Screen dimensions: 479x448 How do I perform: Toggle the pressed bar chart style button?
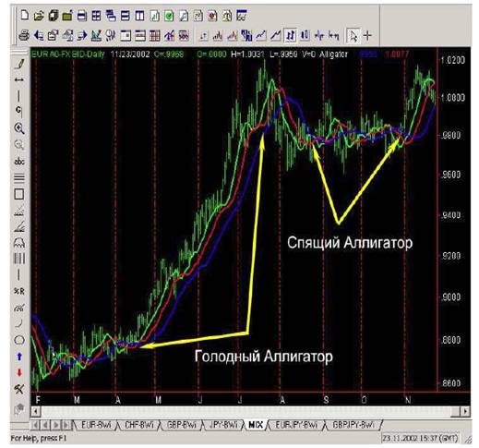(x=290, y=36)
